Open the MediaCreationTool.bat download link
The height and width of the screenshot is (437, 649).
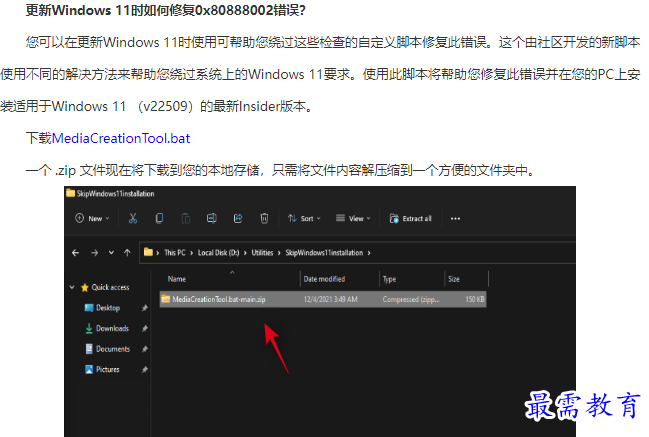pos(121,138)
